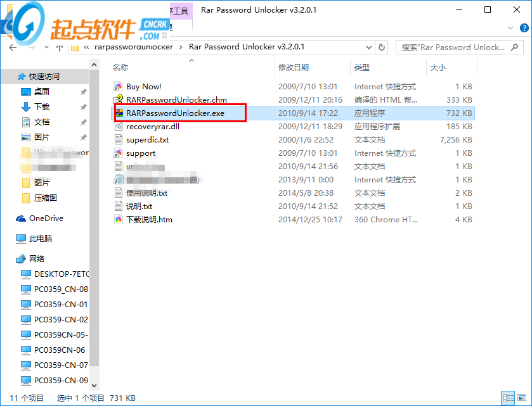Image resolution: width=532 pixels, height=406 pixels.
Task: Open recent locations dropdown arrow
Action: (x=46, y=48)
